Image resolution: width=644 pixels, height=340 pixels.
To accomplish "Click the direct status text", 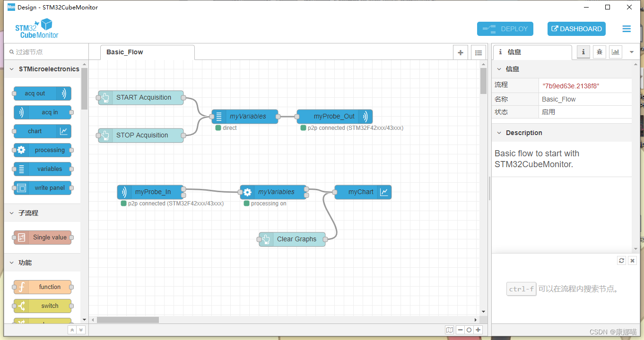I will click(230, 128).
